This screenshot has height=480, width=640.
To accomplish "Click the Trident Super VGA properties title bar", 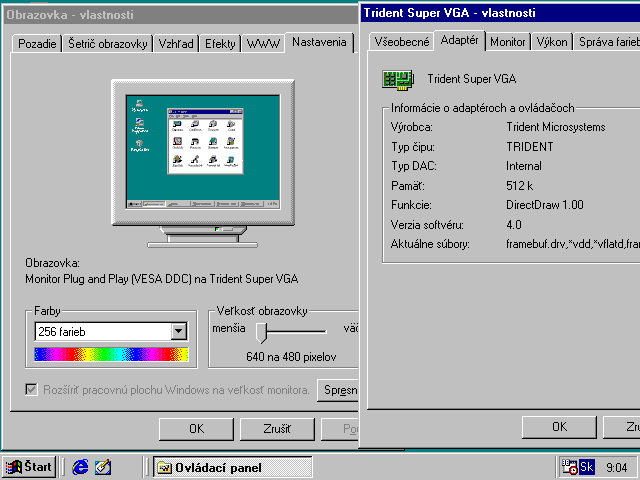I will coord(500,13).
